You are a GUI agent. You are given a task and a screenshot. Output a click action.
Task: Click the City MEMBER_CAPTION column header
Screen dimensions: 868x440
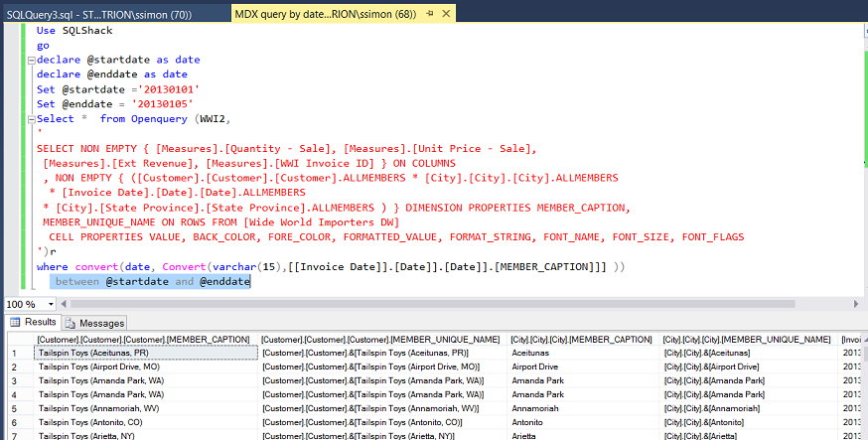[581, 340]
